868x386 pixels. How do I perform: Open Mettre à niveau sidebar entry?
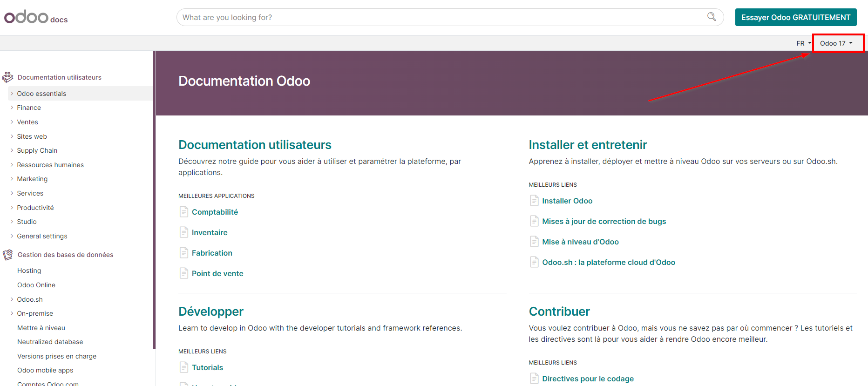coord(41,328)
